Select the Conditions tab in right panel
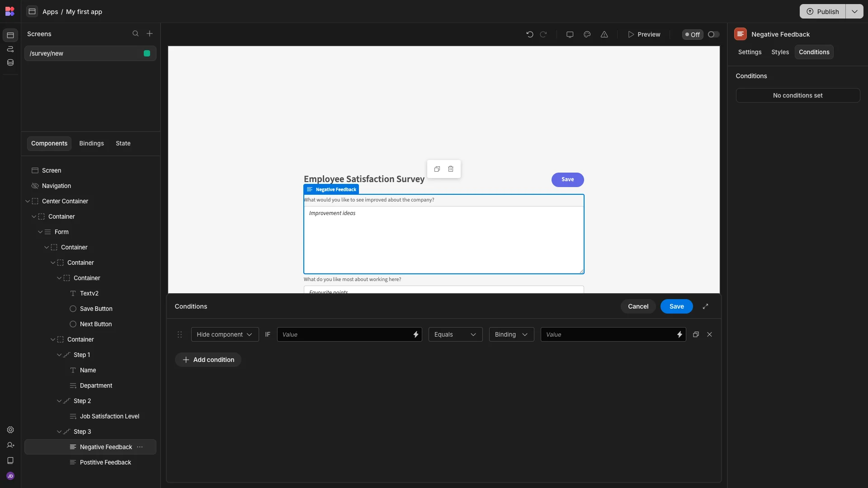This screenshot has height=488, width=868. [814, 52]
